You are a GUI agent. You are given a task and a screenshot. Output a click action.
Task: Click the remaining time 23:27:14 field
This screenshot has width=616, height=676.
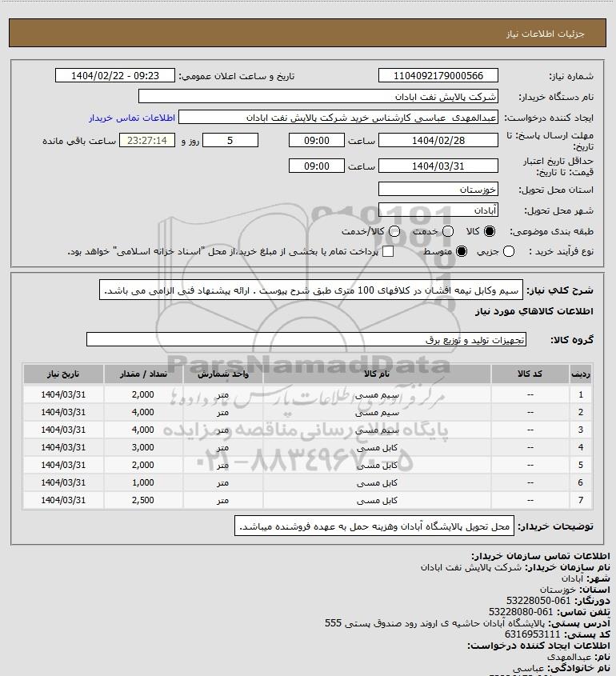(x=147, y=140)
